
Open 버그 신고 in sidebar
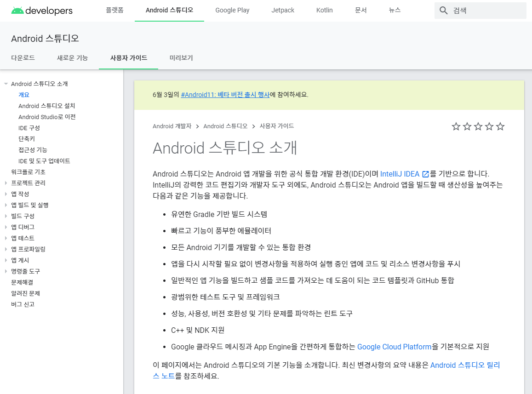(23, 304)
